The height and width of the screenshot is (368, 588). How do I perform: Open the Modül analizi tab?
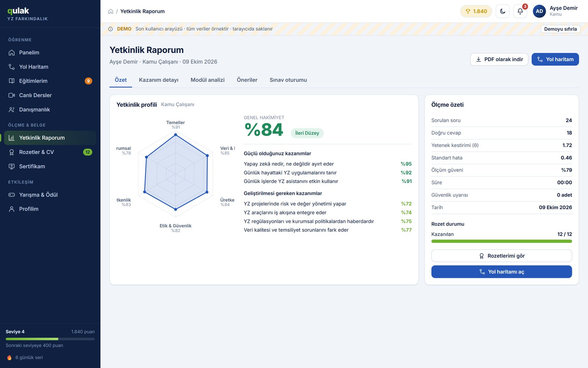[x=208, y=80]
